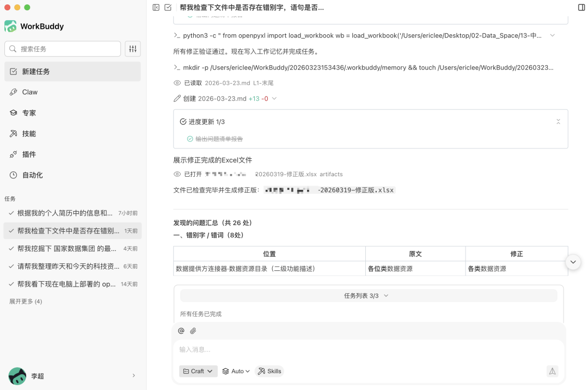The image size is (588, 390).
Task: Click the paperclip attachment icon
Action: tap(193, 331)
